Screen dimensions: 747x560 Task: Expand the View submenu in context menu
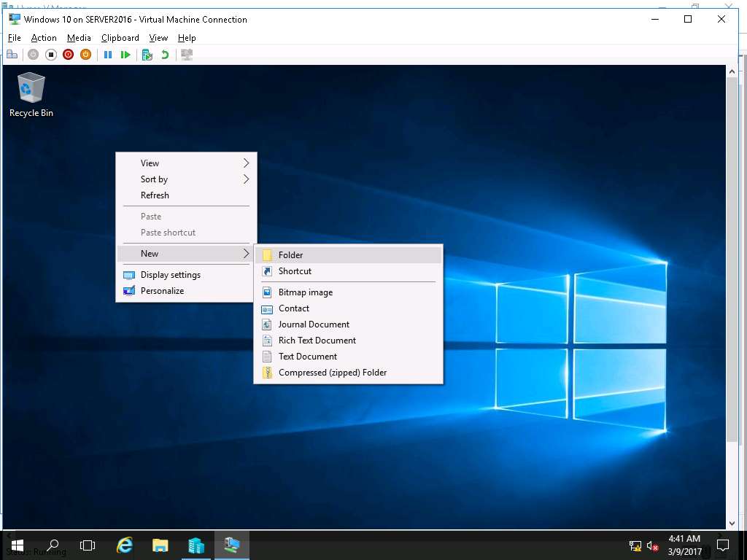[x=186, y=163]
